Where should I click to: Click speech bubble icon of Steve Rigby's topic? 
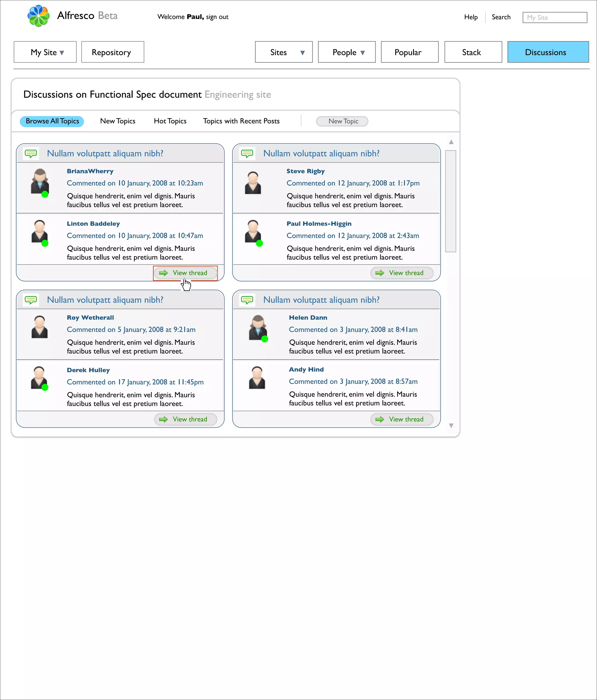tap(247, 154)
